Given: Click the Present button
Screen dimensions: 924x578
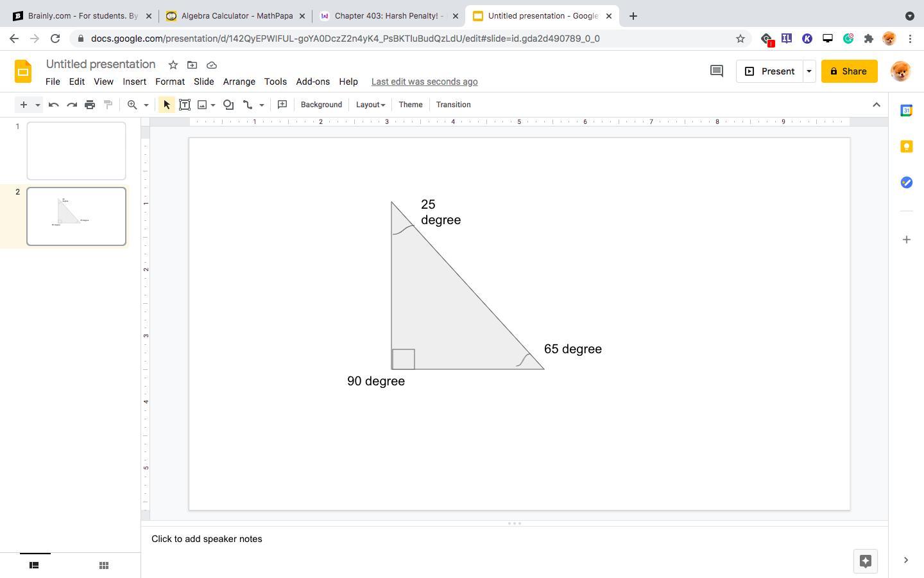Looking at the screenshot, I should point(769,71).
